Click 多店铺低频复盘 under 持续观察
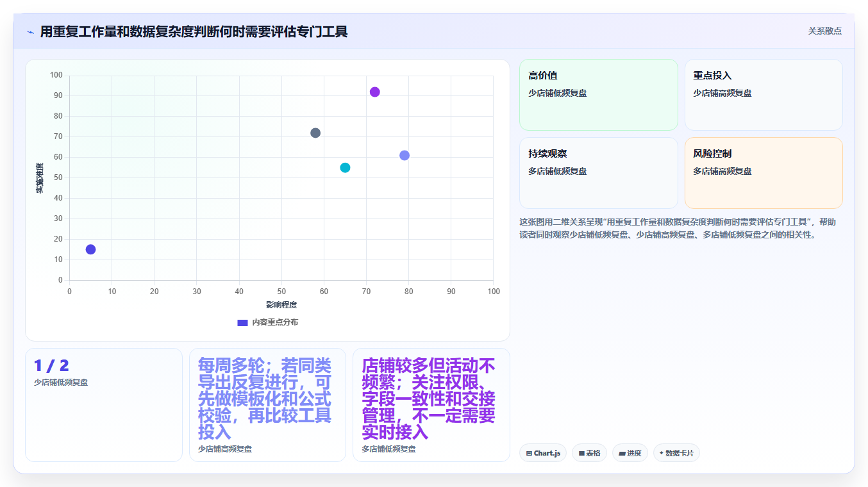Image resolution: width=868 pixels, height=487 pixels. 557,171
